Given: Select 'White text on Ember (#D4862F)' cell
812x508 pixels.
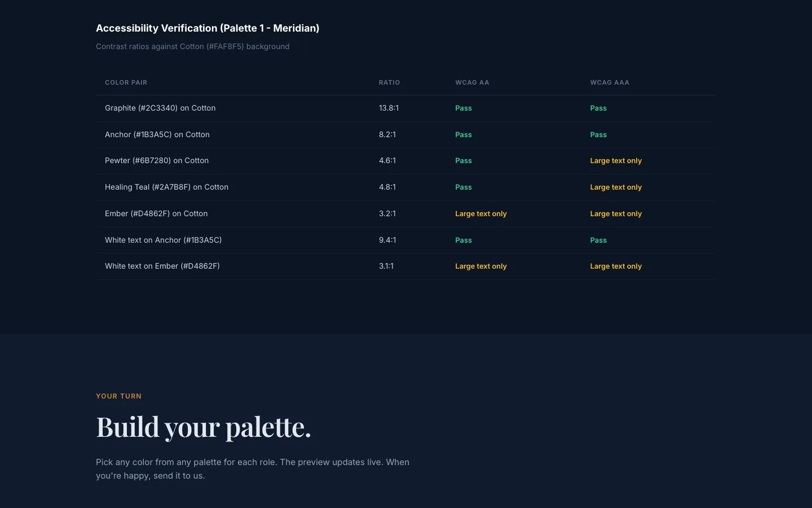Looking at the screenshot, I should (162, 266).
